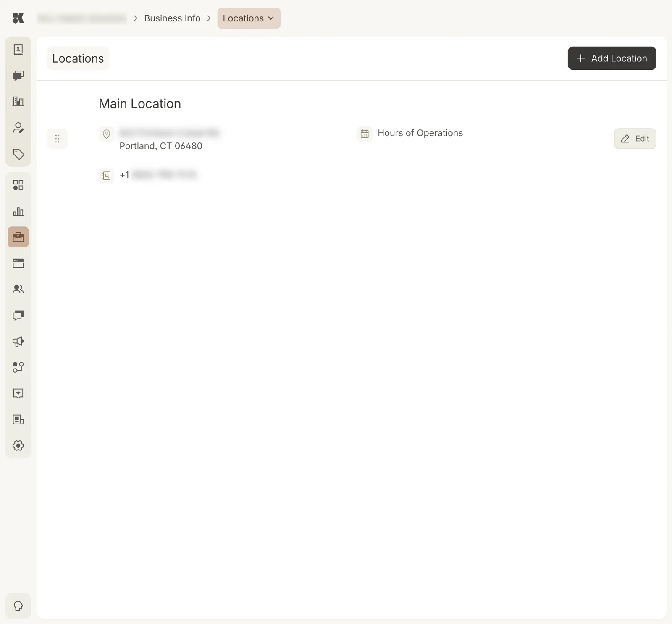Open the two-people group icon in sidebar
This screenshot has height=624, width=672.
coord(18,289)
